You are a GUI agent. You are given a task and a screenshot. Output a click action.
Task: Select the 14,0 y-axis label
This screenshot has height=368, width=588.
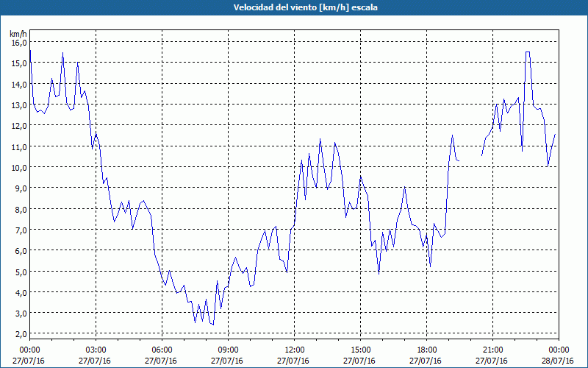(19, 85)
